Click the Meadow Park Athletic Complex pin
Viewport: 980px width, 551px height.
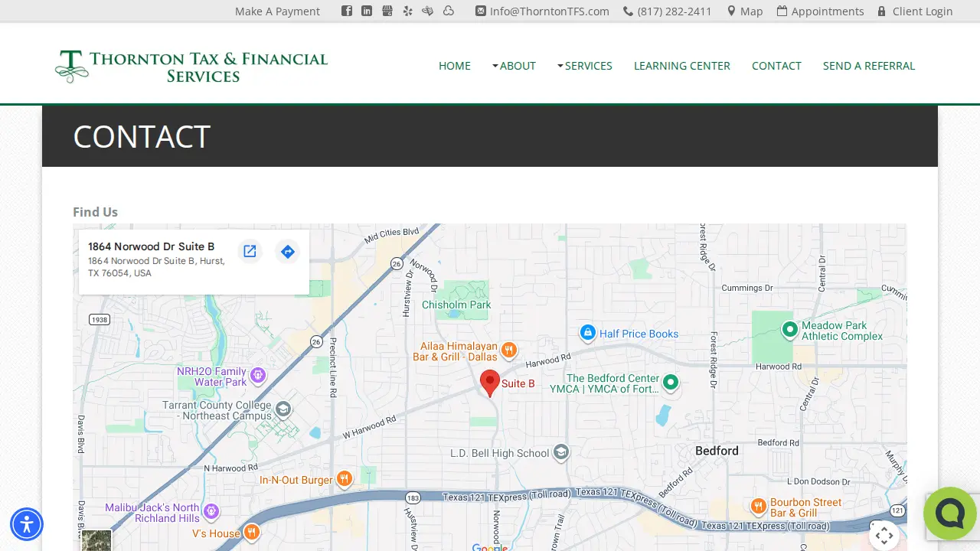point(790,329)
